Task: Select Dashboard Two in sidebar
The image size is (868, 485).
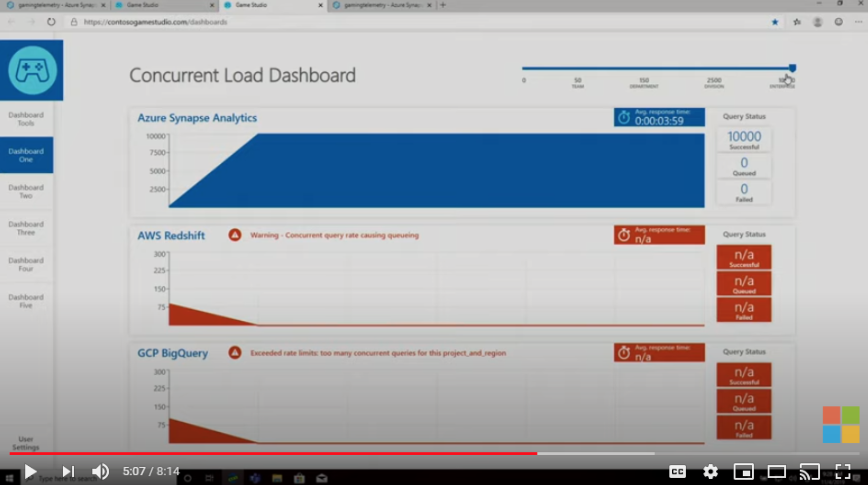Action: (x=26, y=191)
